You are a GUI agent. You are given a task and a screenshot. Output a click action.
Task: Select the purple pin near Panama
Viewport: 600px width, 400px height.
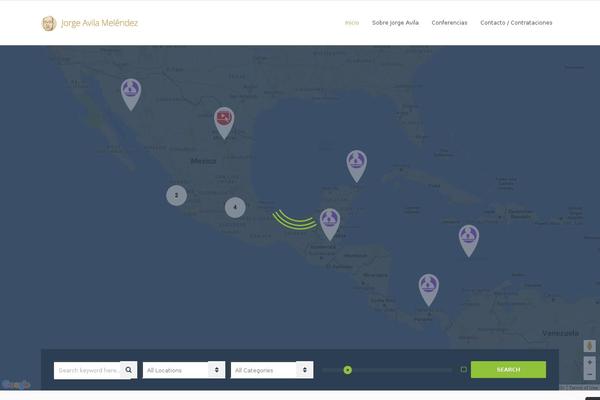429,290
